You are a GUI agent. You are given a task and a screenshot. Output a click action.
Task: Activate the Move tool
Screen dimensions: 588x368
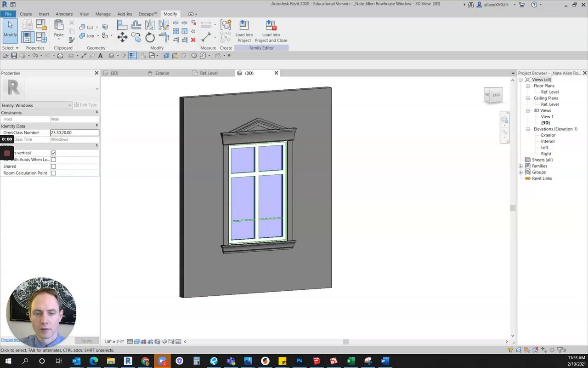click(122, 38)
